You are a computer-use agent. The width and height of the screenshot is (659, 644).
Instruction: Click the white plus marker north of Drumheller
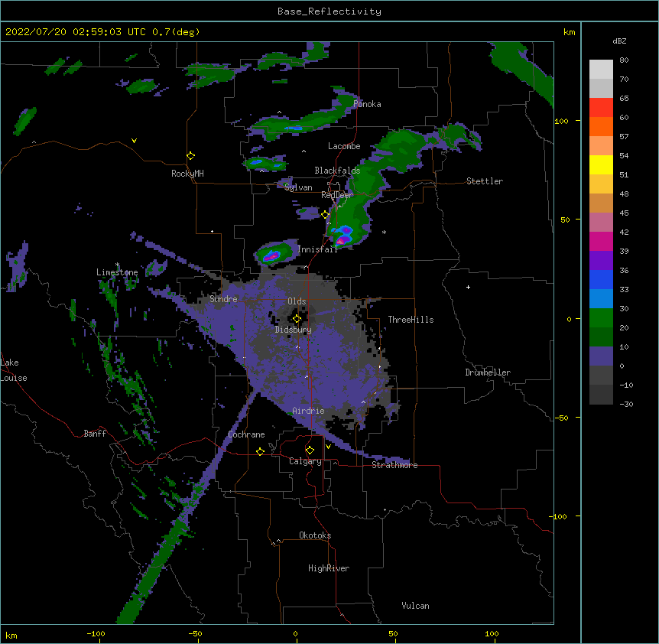[x=468, y=287]
